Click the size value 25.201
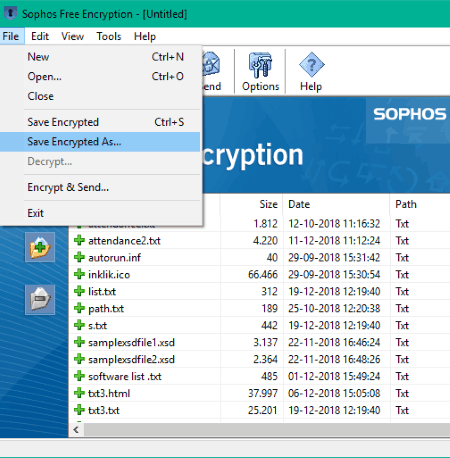The height and width of the screenshot is (458, 450). coord(263,411)
